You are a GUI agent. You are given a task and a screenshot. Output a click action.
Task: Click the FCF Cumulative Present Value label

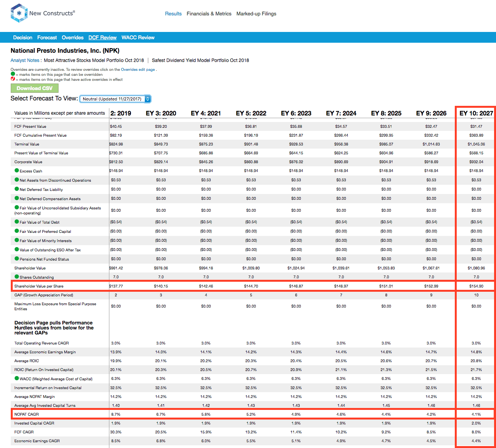pos(40,135)
